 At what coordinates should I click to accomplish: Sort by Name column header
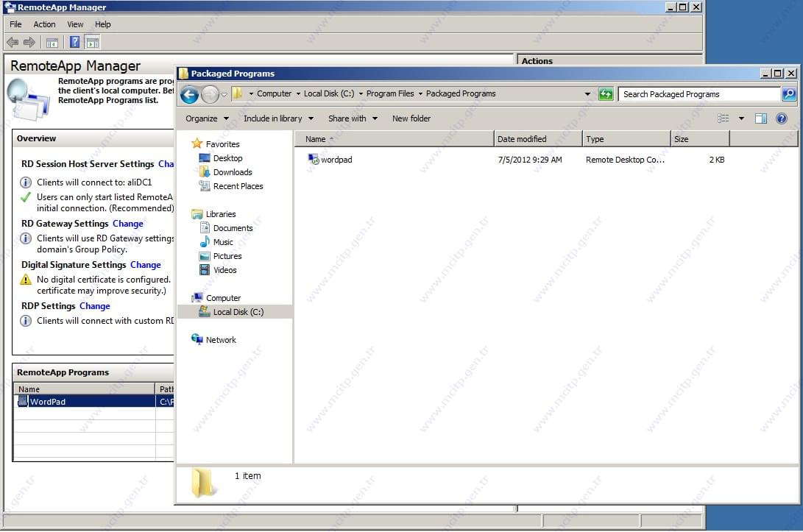pos(395,139)
